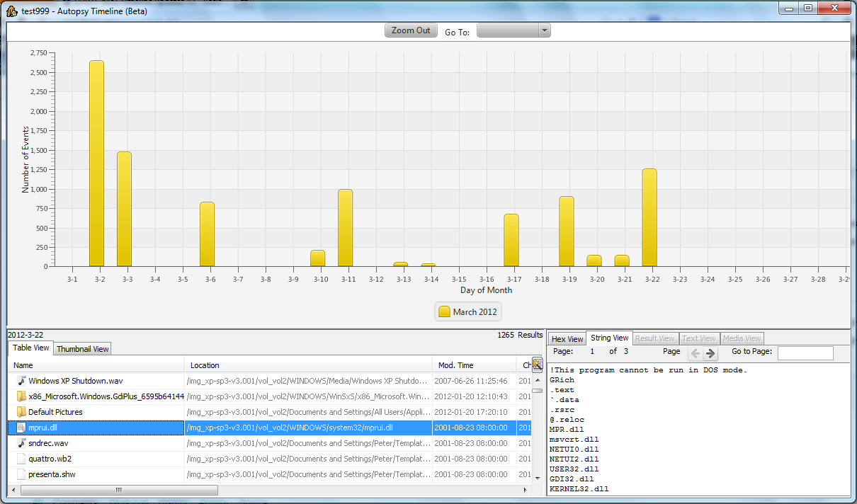
Task: Select the Windows XP Shutdown.wav row name
Action: [76, 381]
